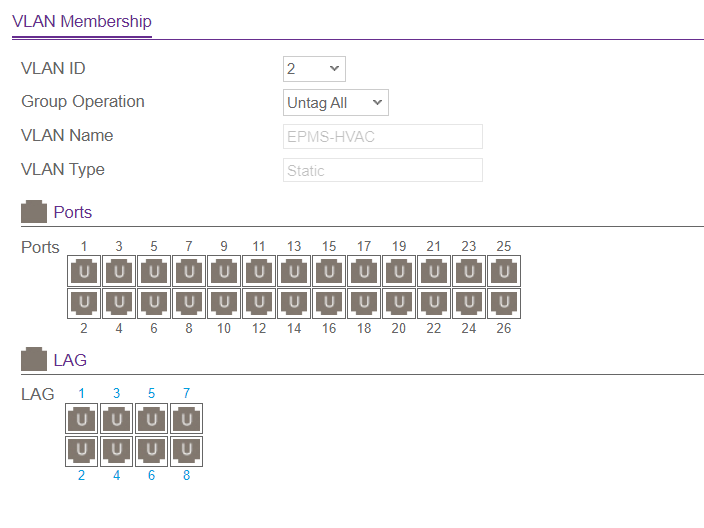Toggle membership for port 20

(399, 303)
